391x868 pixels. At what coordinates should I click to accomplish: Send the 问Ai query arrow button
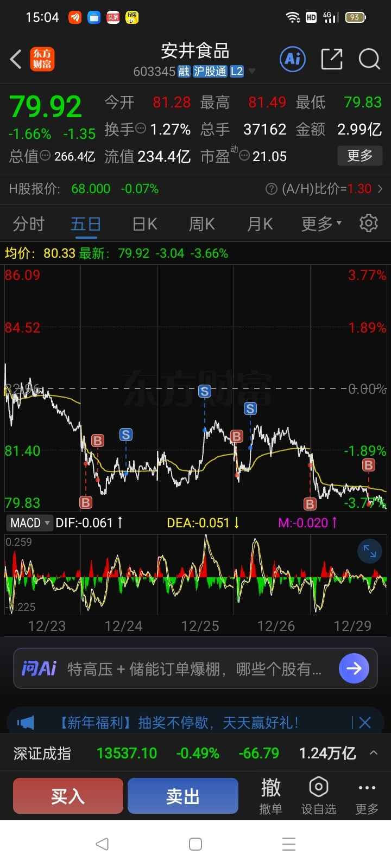354,668
